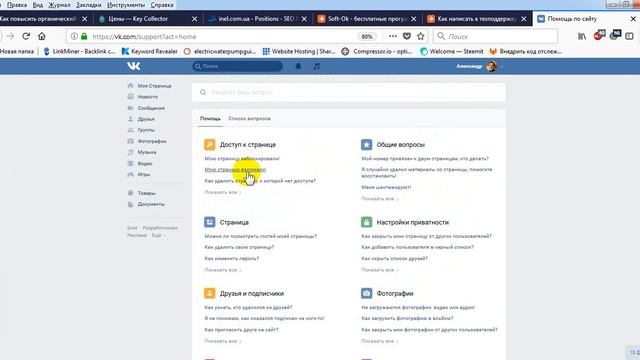Image resolution: width=640 pixels, height=360 pixels.
Task: Open link Как удалить страницу без доступа
Action: click(x=260, y=181)
